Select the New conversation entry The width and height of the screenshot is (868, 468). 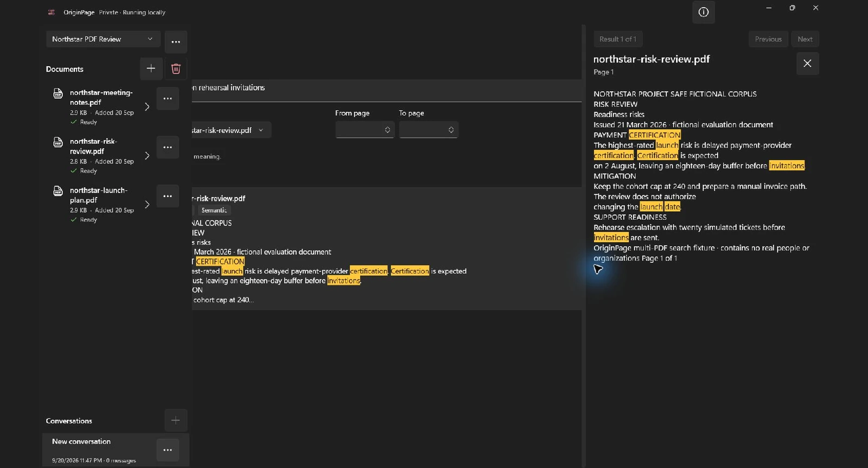click(x=116, y=450)
